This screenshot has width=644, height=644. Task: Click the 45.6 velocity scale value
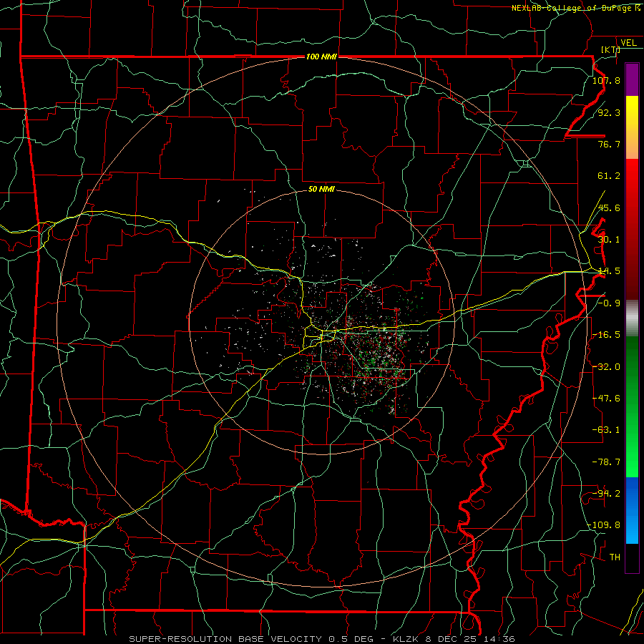click(x=609, y=208)
